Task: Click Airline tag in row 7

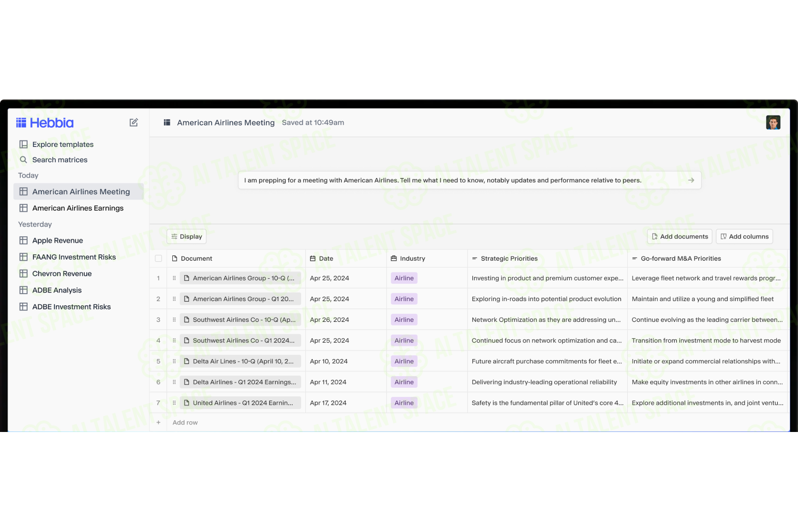Action: [x=404, y=403]
